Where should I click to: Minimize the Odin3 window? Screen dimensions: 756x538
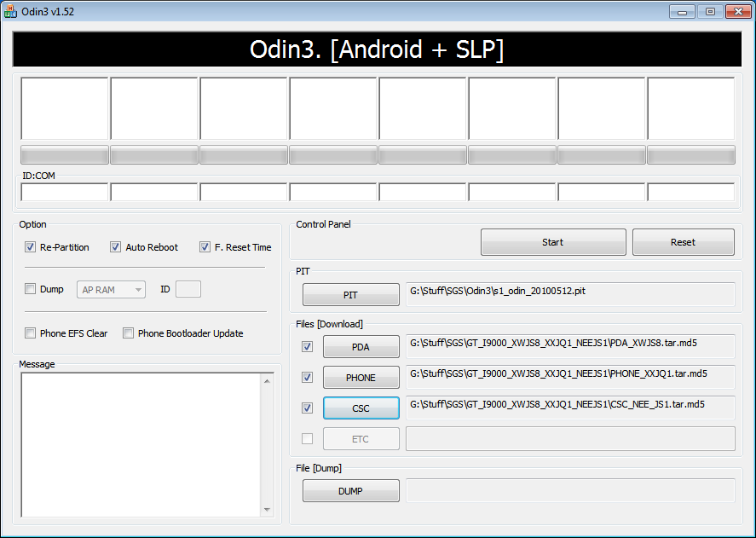[682, 12]
